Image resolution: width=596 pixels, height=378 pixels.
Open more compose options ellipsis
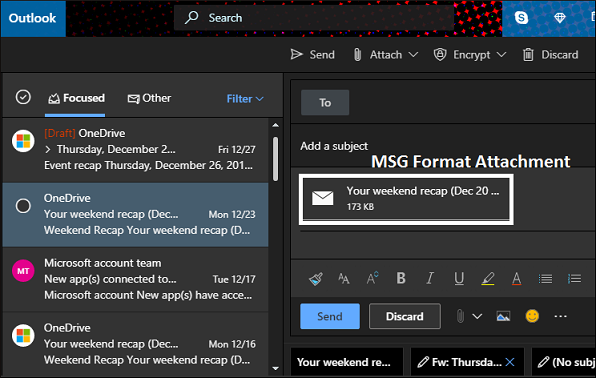(561, 316)
